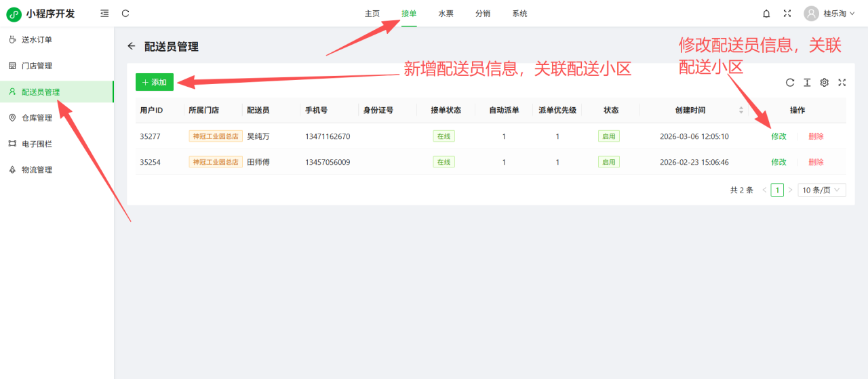Click the green 添加 button
The height and width of the screenshot is (379, 868).
point(155,82)
